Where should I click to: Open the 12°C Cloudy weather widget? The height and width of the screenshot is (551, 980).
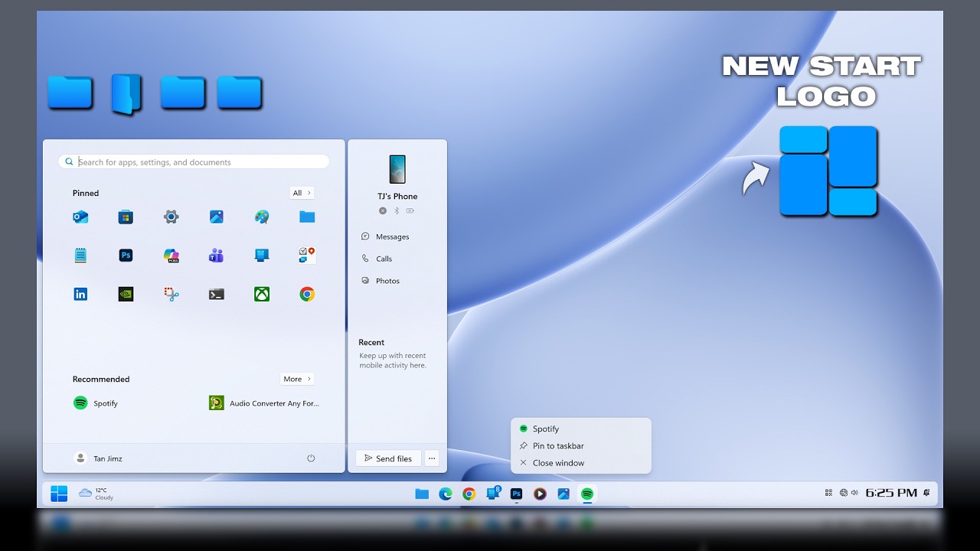coord(96,494)
